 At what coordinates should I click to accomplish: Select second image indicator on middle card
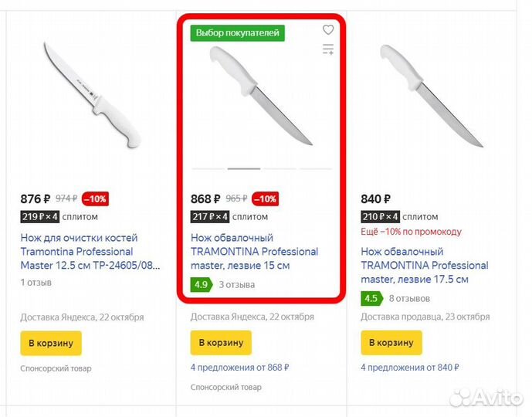244,168
